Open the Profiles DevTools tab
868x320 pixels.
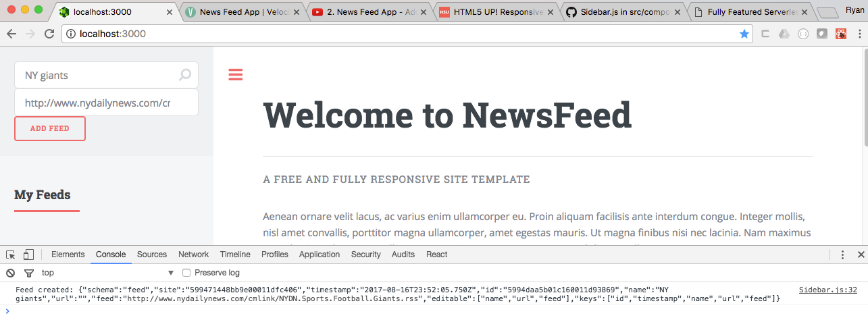275,255
